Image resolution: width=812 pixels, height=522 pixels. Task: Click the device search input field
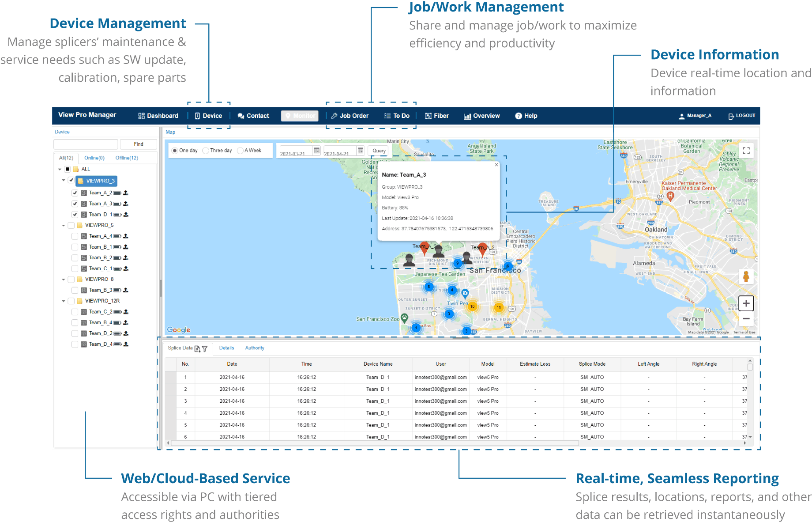86,144
